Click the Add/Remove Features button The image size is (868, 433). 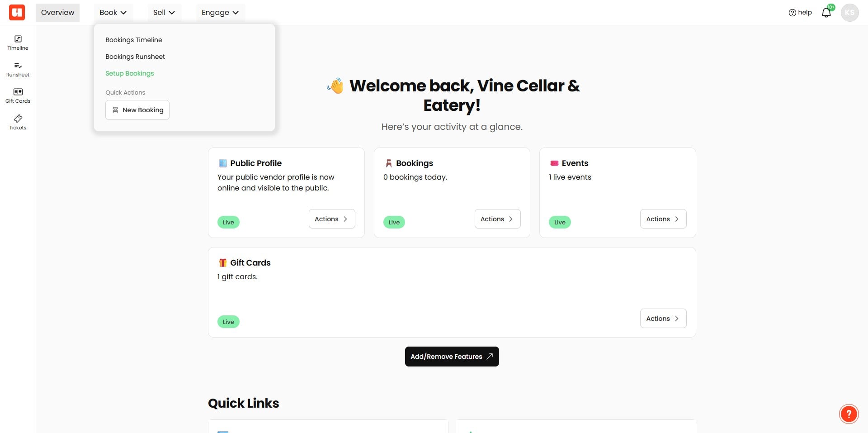pos(452,357)
